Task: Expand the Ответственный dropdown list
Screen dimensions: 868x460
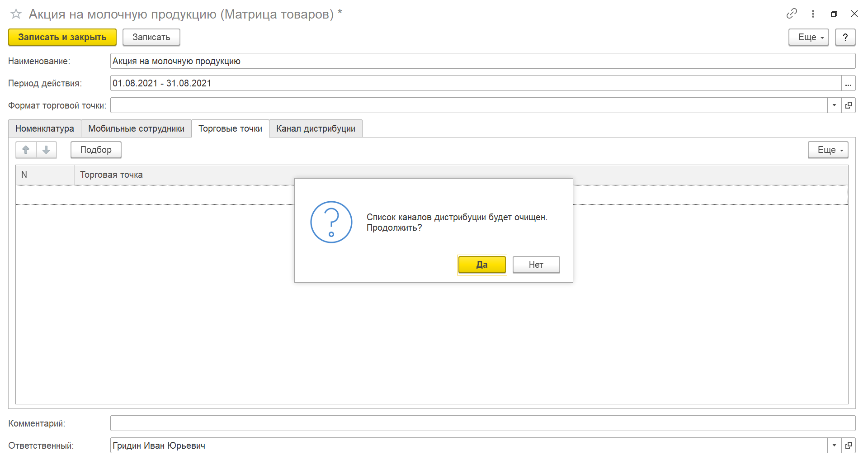Action: click(834, 446)
